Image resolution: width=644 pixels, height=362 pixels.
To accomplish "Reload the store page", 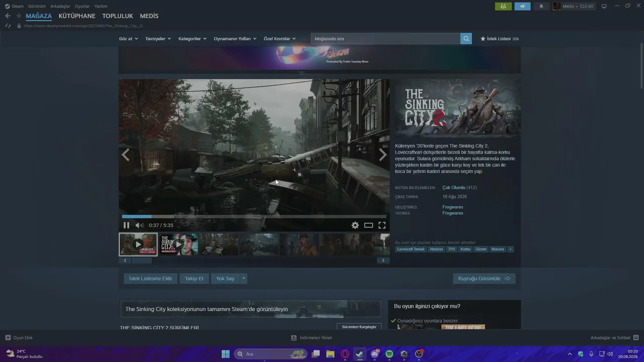I will click(8, 26).
